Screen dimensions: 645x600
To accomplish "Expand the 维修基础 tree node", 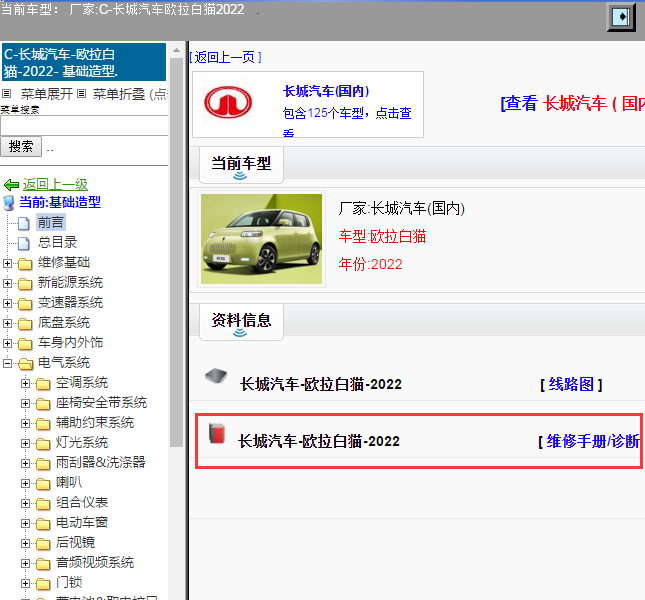I will 7,264.
